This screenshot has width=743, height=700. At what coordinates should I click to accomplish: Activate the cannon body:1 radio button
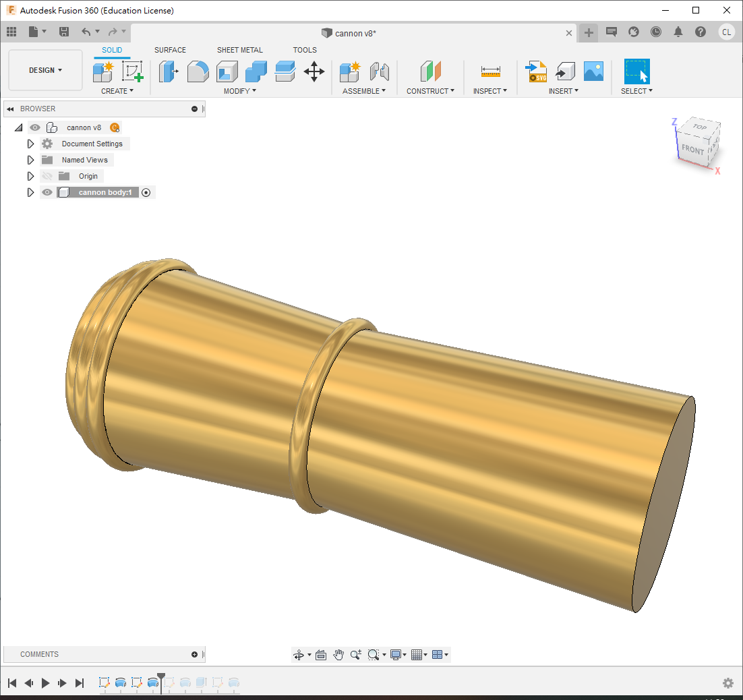coord(146,192)
